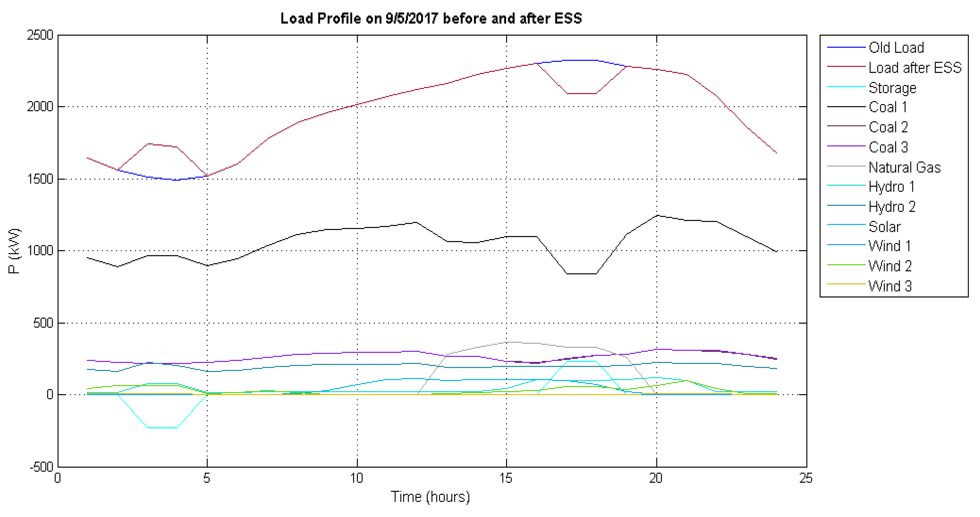Click the Old Load legend entry
The height and width of the screenshot is (517, 980).
896,47
